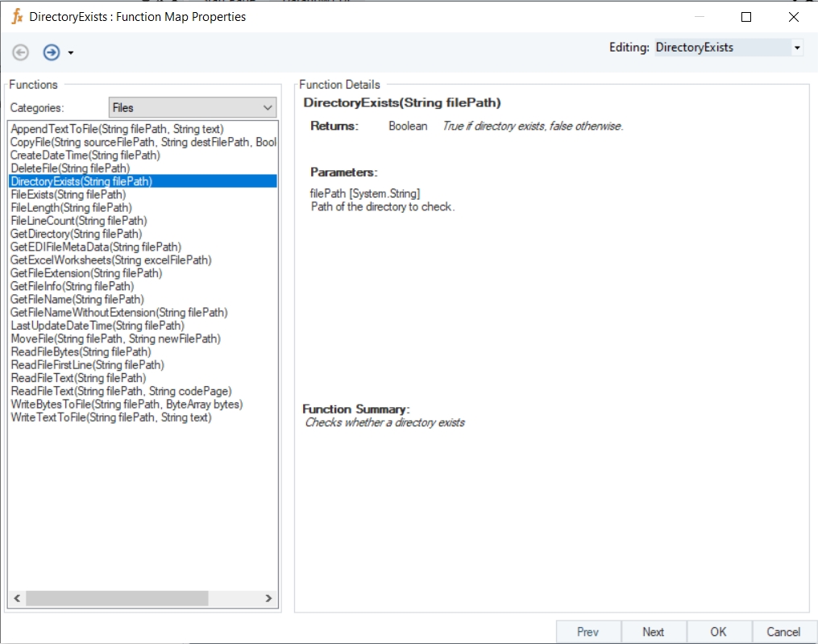The width and height of the screenshot is (818, 644).
Task: Open the Categories Files combo box
Action: coord(193,107)
